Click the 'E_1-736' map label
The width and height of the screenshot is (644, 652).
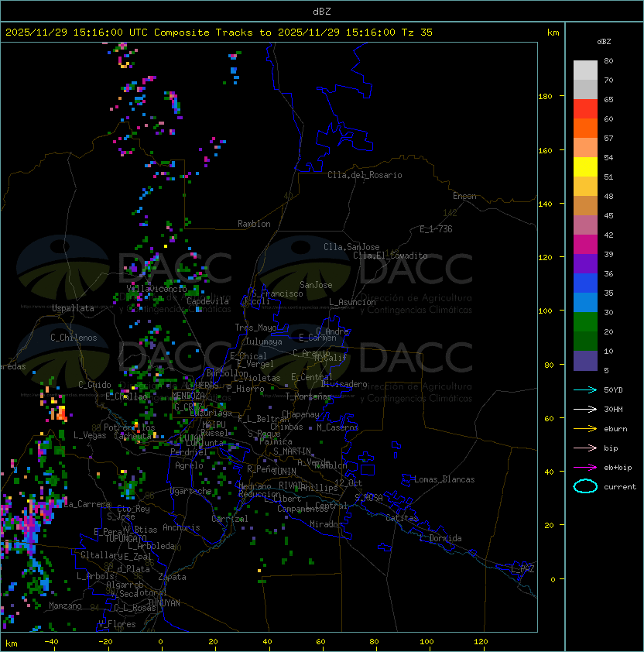[x=436, y=229]
